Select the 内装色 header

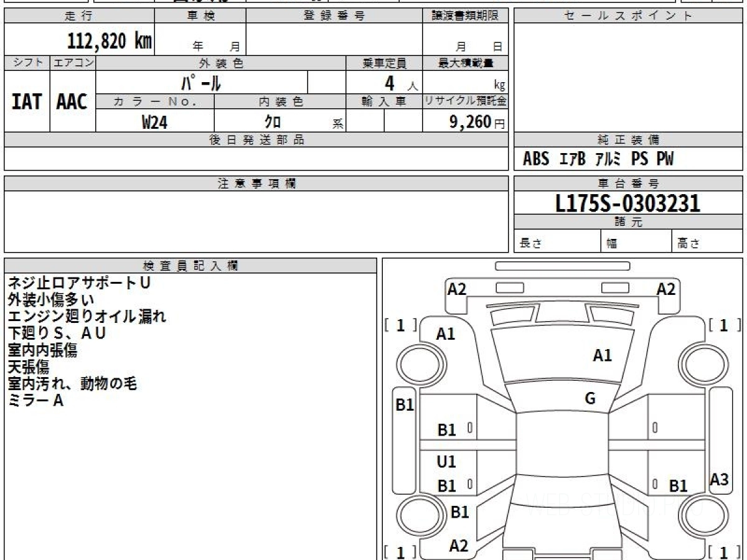tap(280, 101)
